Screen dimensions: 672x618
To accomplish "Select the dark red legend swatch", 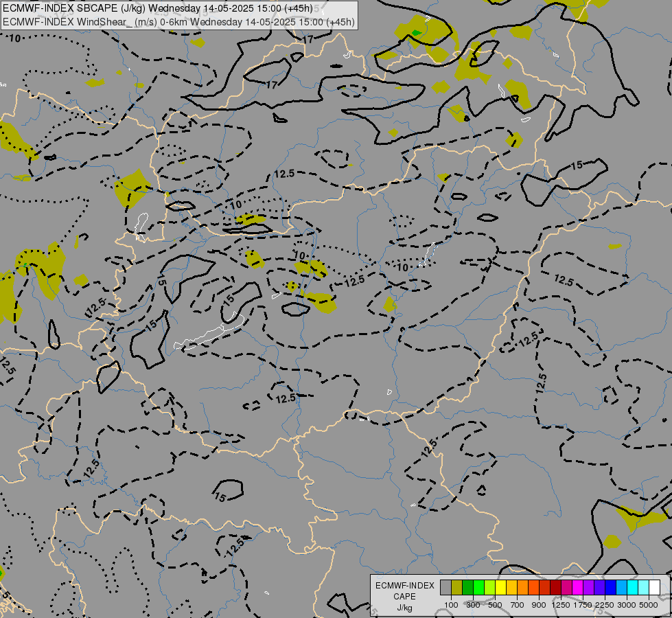I will coord(555,588).
